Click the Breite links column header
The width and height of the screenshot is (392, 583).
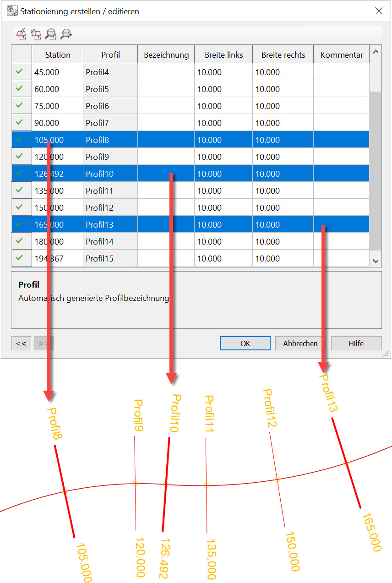point(223,54)
